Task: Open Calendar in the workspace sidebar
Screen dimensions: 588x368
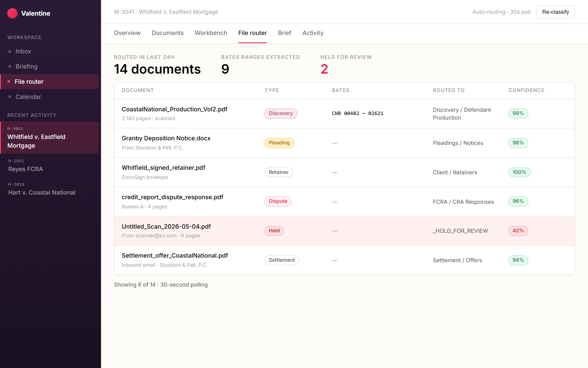Action: (49, 97)
